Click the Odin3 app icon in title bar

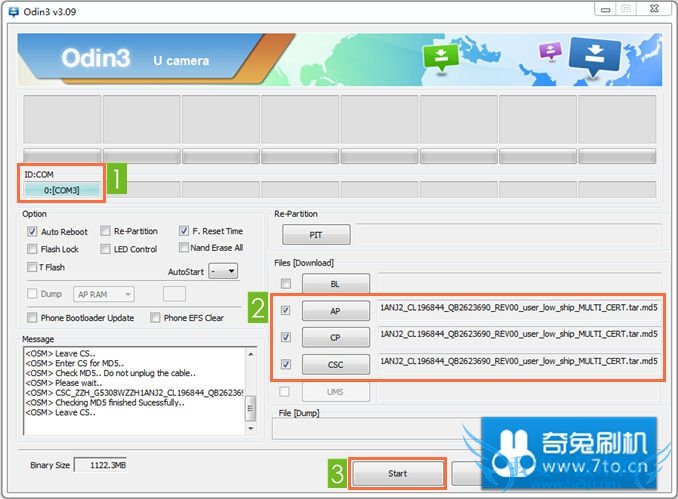[x=13, y=12]
